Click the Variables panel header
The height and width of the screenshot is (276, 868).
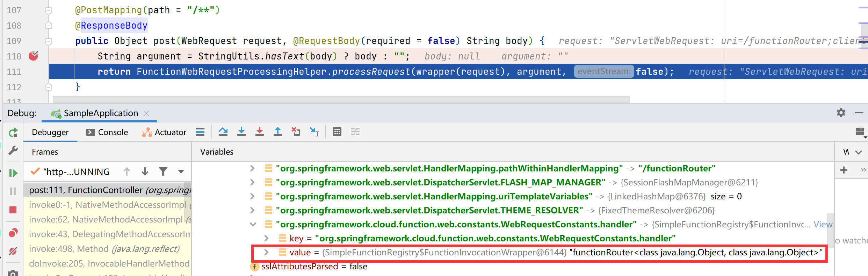217,152
